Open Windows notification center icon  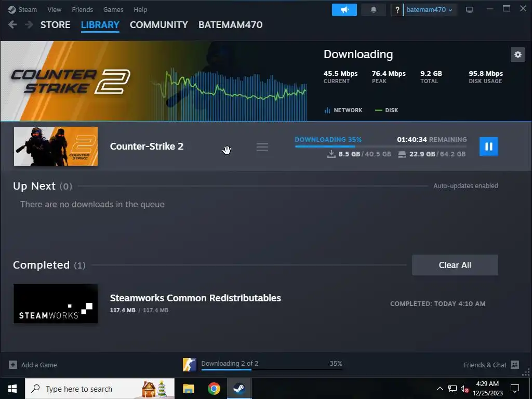pyautogui.click(x=515, y=389)
